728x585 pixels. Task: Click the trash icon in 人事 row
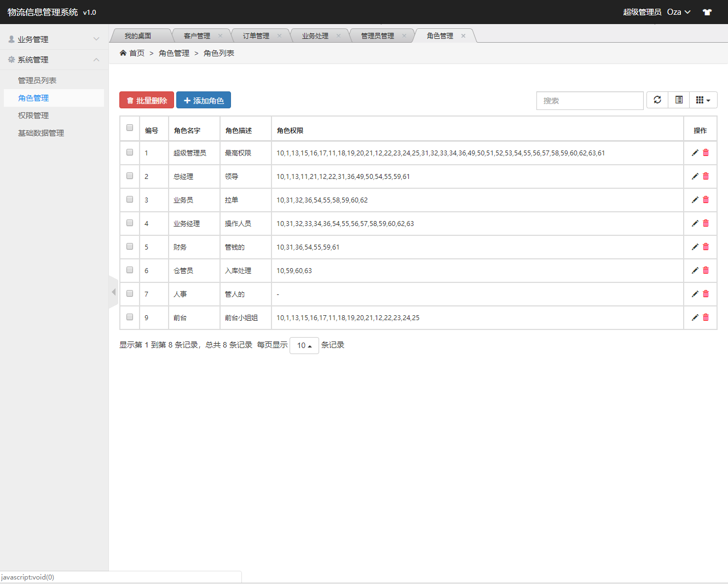(706, 294)
